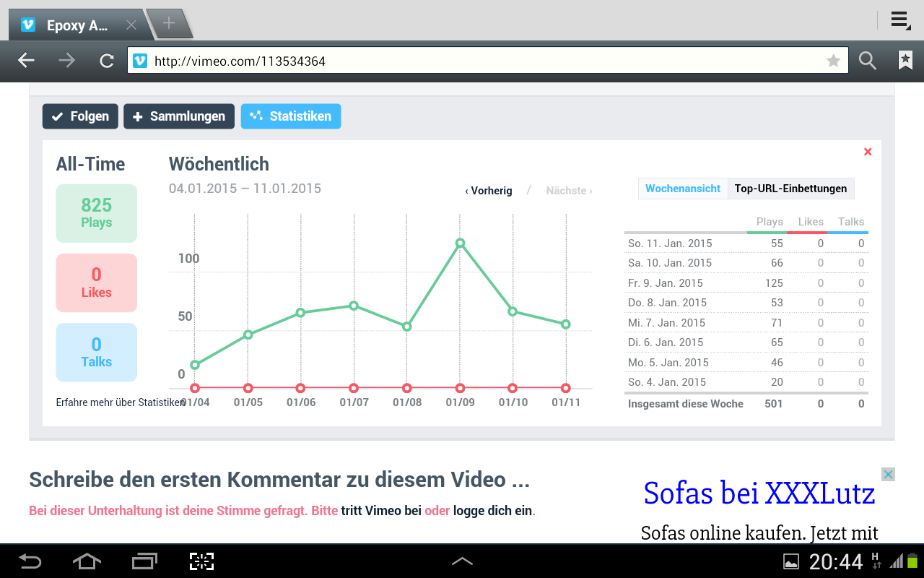
Task: Click the 0 Talks box
Action: [x=97, y=353]
